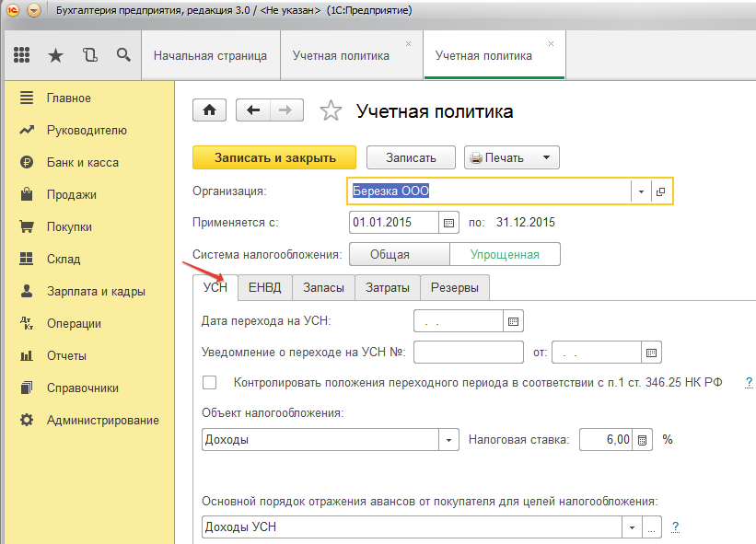The image size is (756, 544).
Task: Open the ЕНВД tab
Action: click(x=264, y=288)
